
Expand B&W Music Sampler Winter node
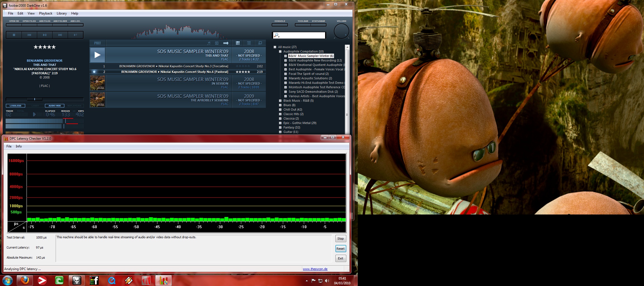[285, 56]
